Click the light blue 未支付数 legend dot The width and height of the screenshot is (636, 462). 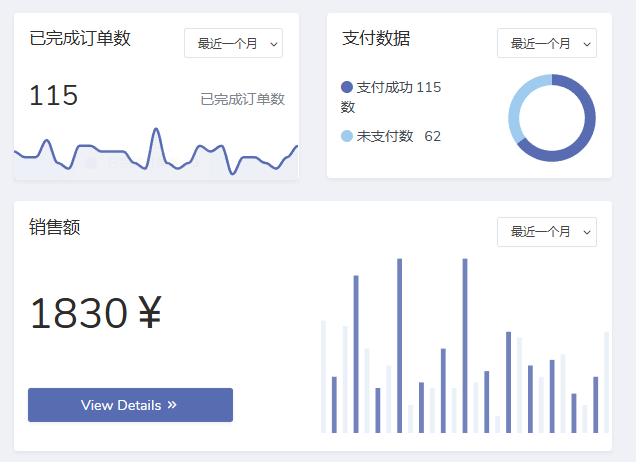pyautogui.click(x=347, y=136)
